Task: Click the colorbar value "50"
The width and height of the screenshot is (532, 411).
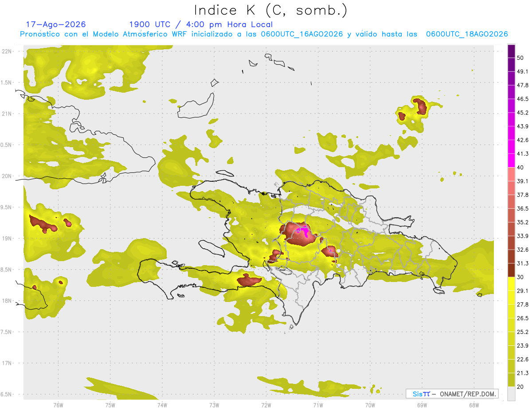Action: [x=520, y=58]
